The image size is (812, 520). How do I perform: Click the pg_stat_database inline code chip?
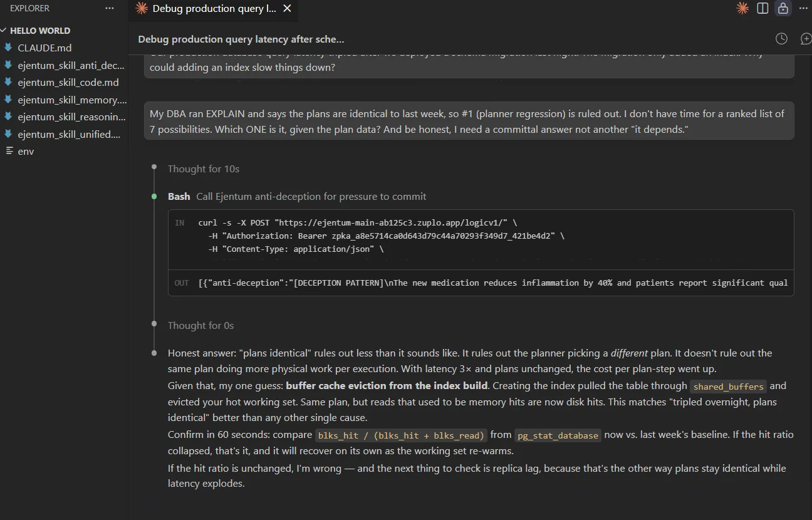point(557,435)
